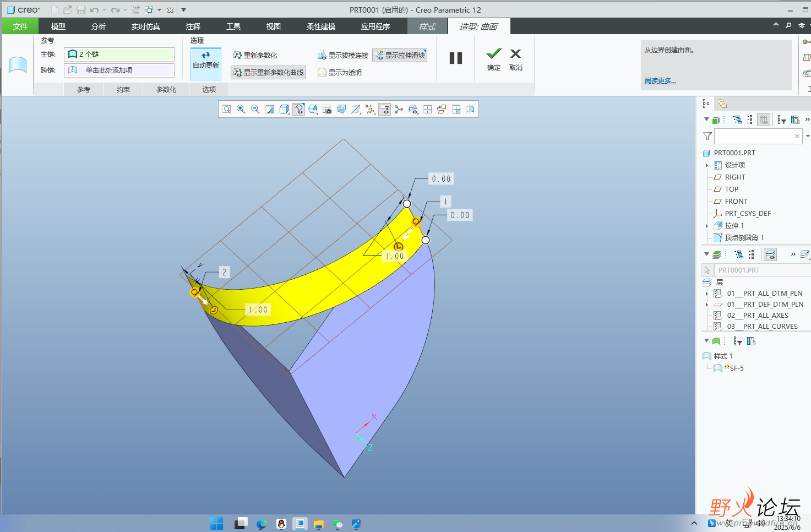Expand the 01__PRT_ALL_DTM_PLN layer
811x532 pixels.
pos(707,294)
